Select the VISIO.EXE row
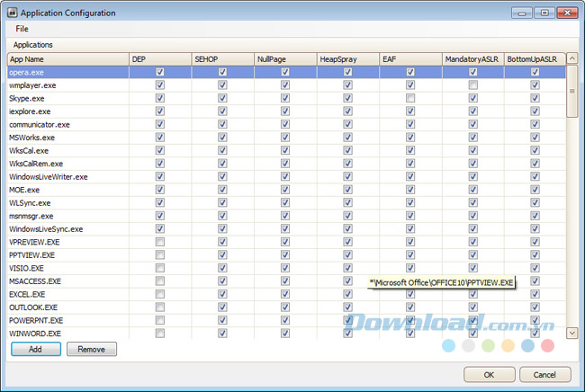Viewport: 585px width, 392px height. tap(286, 268)
